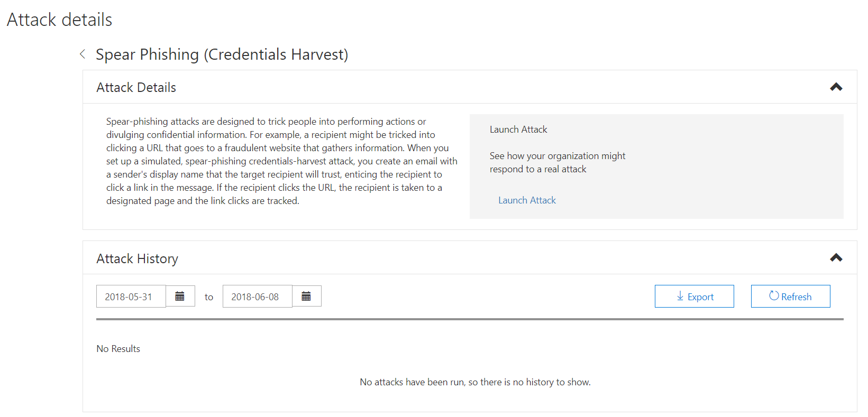Collapse the Attack History section
868x417 pixels.
[x=836, y=258]
